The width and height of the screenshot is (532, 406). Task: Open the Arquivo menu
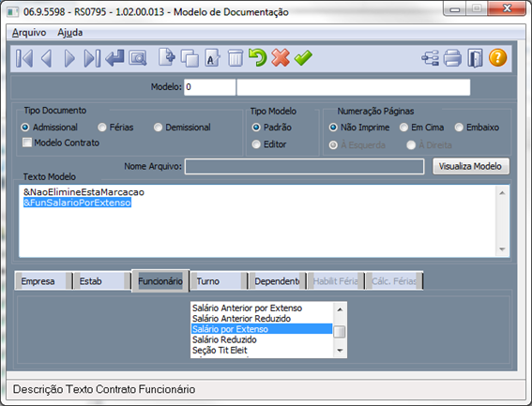(29, 33)
